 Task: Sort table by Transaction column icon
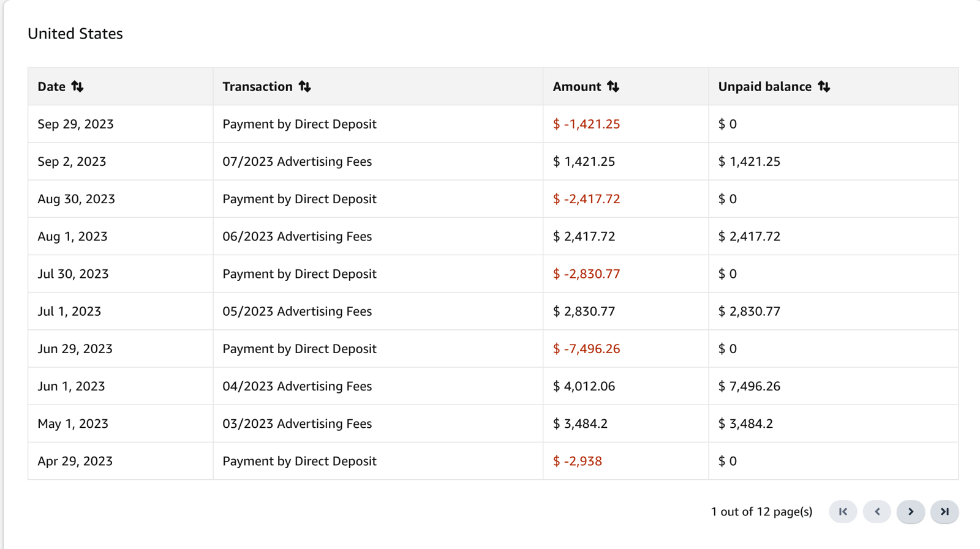point(304,86)
